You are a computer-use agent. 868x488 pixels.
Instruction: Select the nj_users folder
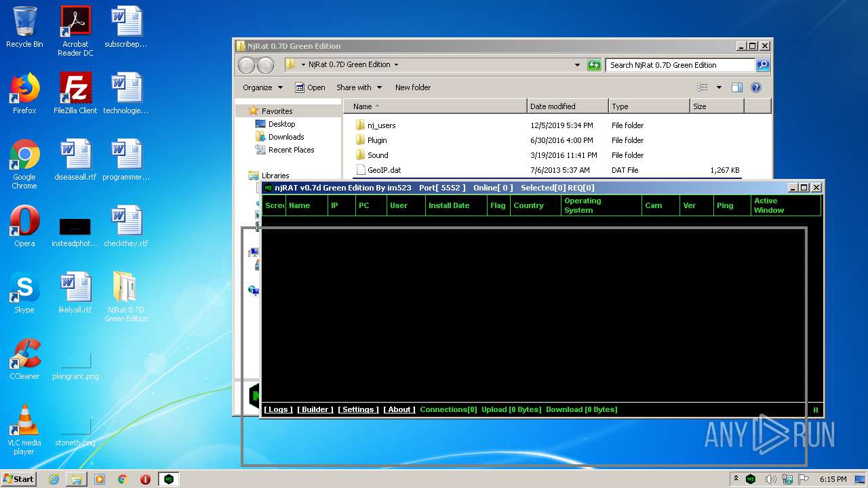pos(381,125)
